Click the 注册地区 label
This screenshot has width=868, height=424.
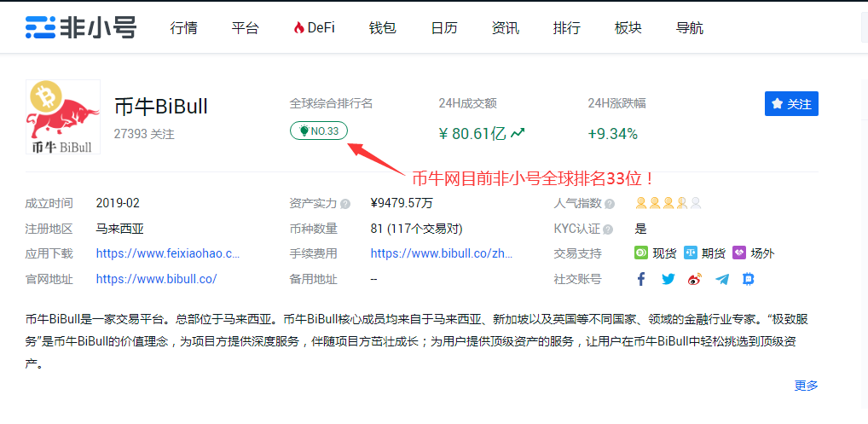(x=49, y=229)
